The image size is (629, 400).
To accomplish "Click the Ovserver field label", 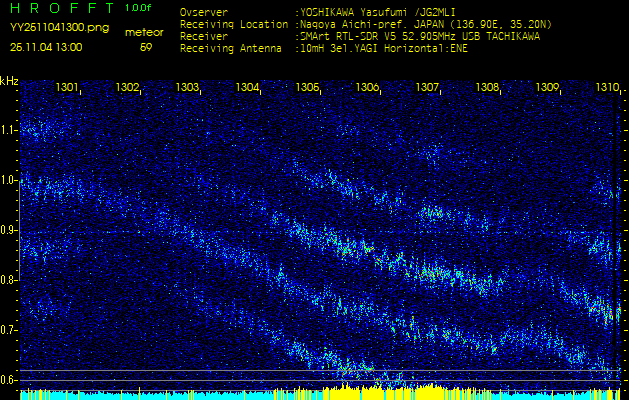I will (204, 13).
